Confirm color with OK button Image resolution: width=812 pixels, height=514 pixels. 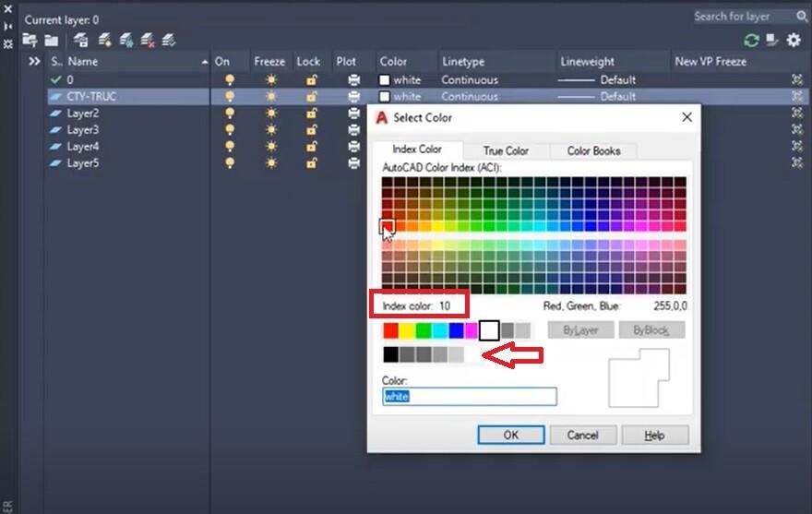[x=510, y=435]
